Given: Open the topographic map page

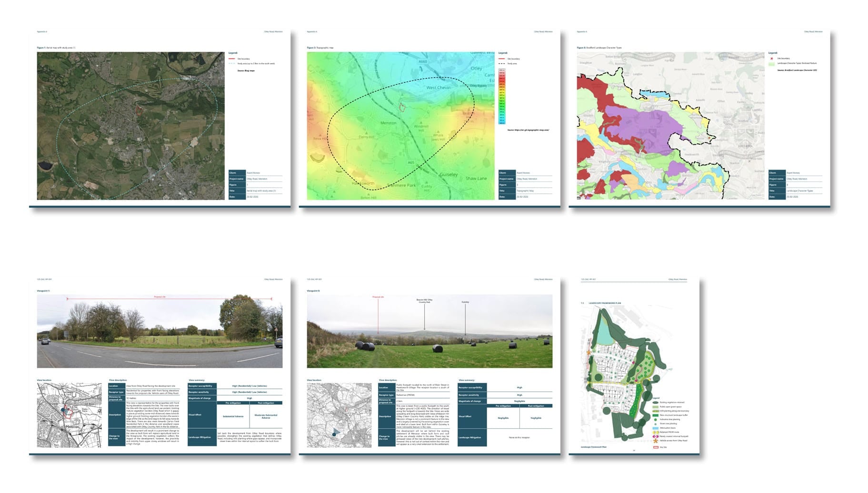Looking at the screenshot, I should click(x=429, y=119).
